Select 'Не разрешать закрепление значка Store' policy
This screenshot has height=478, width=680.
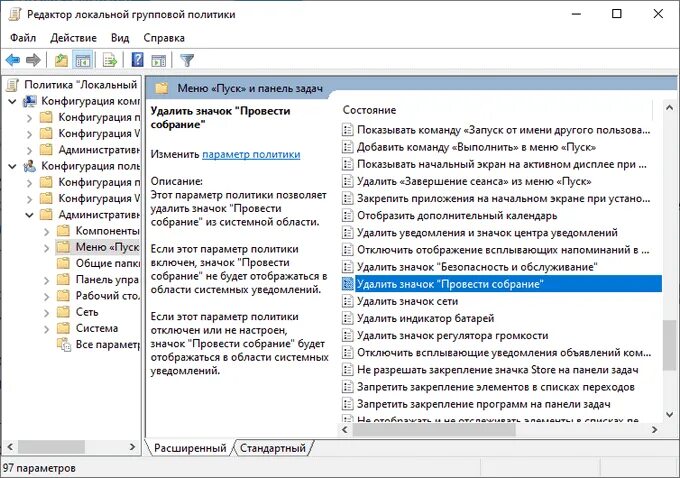pos(497,370)
